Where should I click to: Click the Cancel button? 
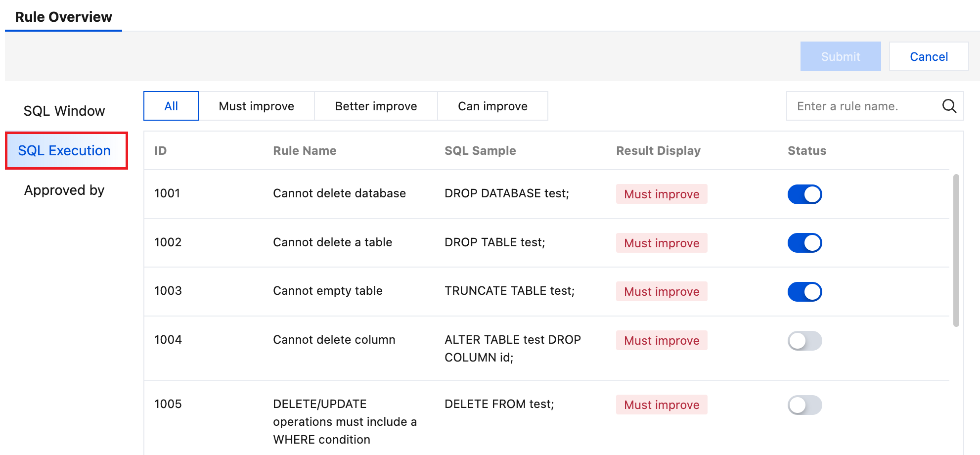[x=929, y=56]
